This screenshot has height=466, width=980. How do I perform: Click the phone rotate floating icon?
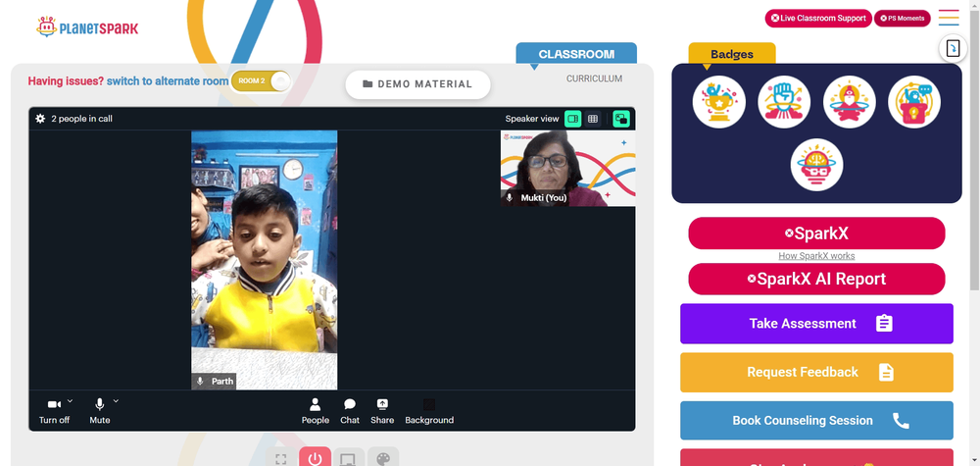953,49
